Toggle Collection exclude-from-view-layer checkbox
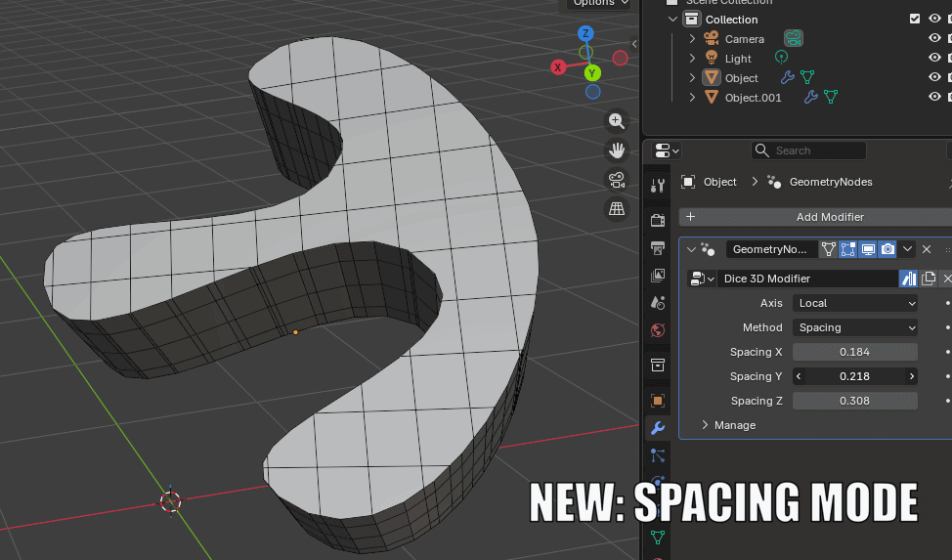The image size is (952, 560). 914,19
